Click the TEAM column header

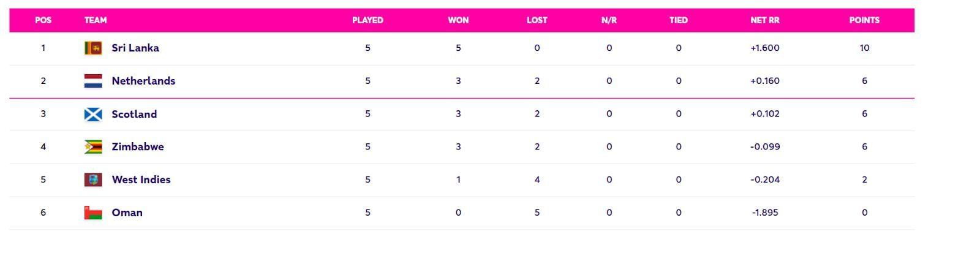pos(96,20)
